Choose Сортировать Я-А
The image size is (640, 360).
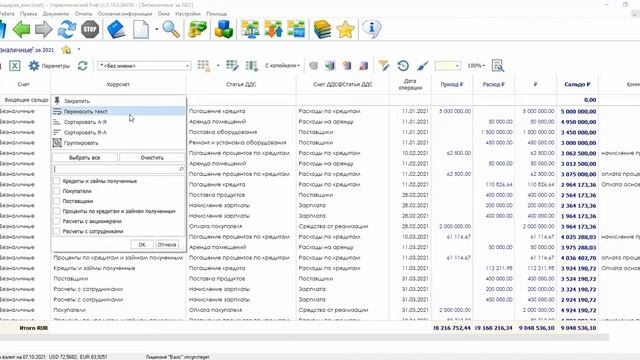coord(118,132)
